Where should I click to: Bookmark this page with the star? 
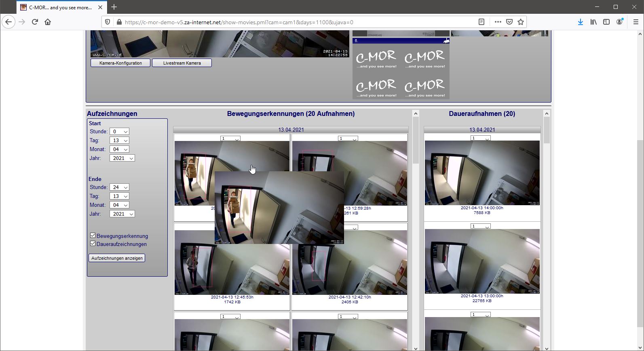(521, 22)
